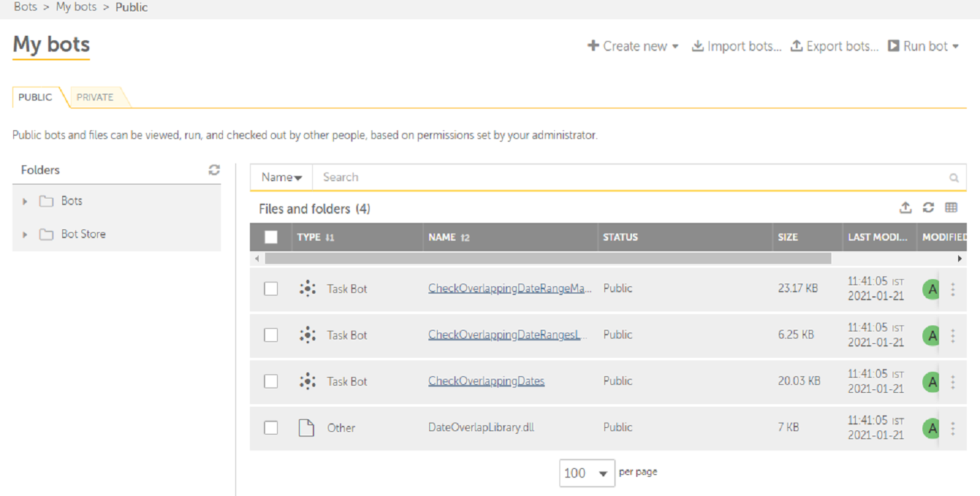Check the CheckOverlappingDates row checkbox
The width and height of the screenshot is (980, 496).
click(x=271, y=382)
